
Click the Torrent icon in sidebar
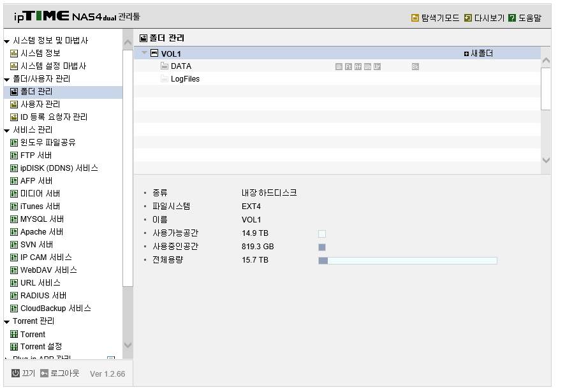click(13, 335)
